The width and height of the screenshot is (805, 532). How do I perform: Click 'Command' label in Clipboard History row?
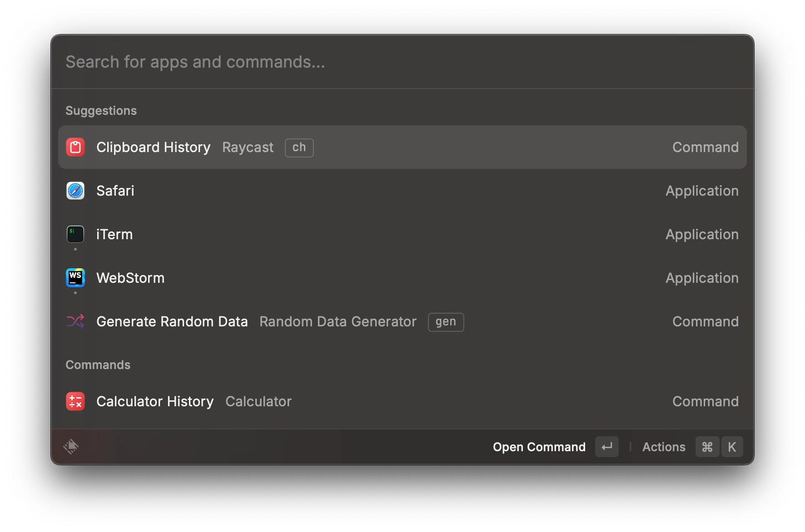pyautogui.click(x=706, y=147)
